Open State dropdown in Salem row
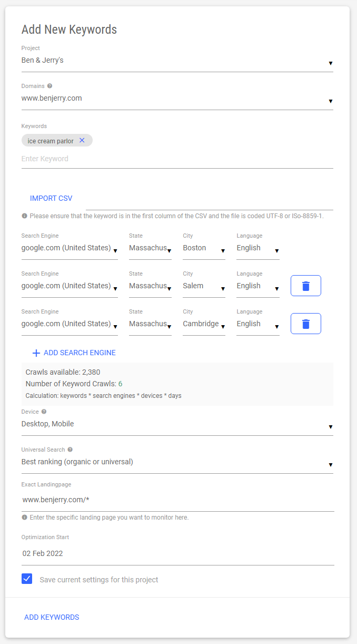357x644 pixels. tap(150, 287)
